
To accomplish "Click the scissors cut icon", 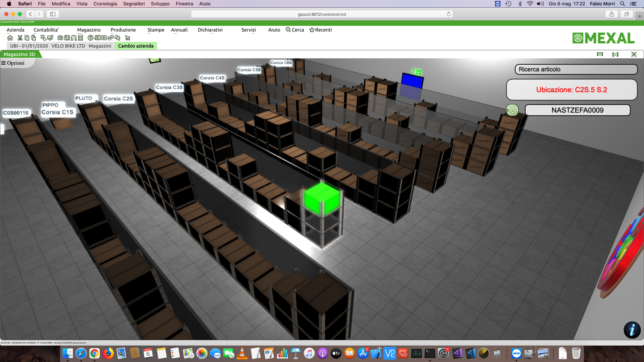I will (x=20, y=38).
